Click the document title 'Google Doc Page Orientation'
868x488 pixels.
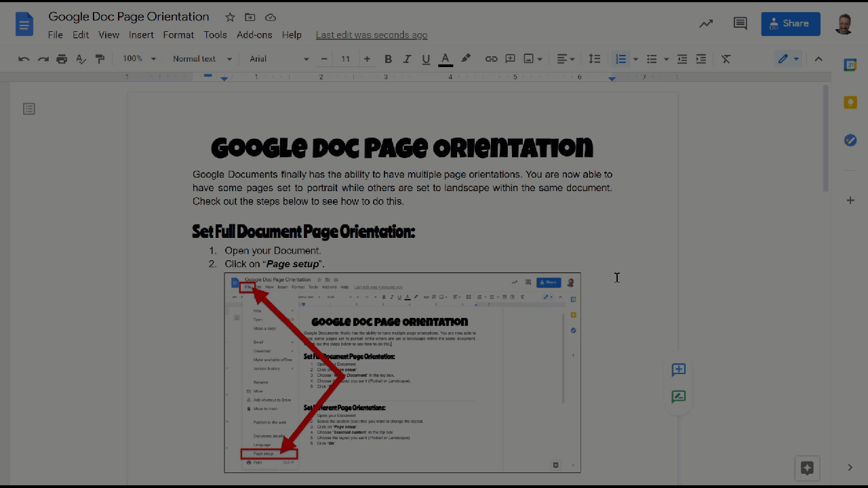(x=129, y=17)
